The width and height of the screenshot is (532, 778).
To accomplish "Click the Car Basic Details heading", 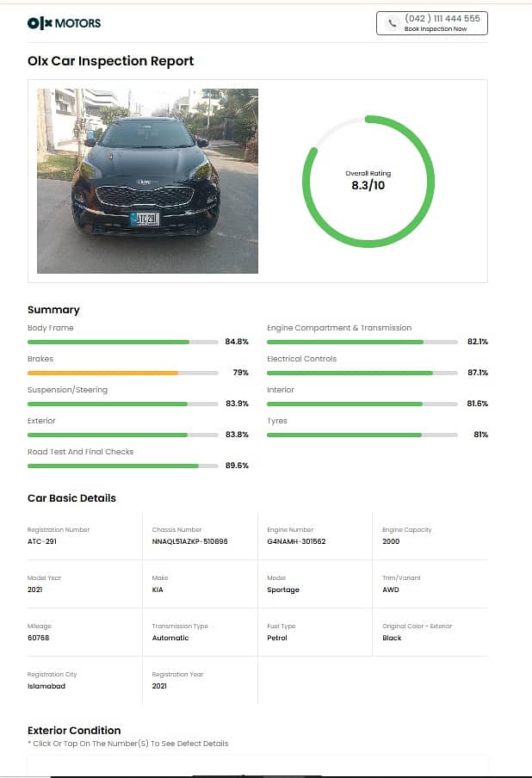I will pos(71,498).
